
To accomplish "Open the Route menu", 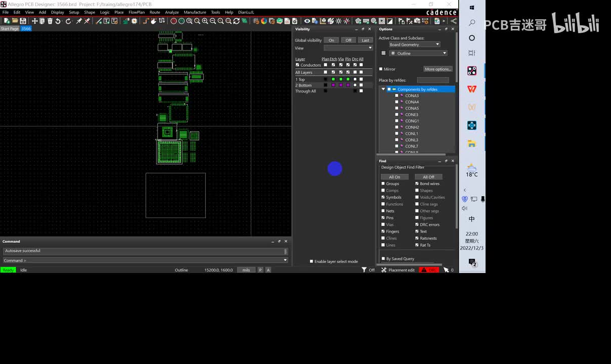I will click(155, 12).
